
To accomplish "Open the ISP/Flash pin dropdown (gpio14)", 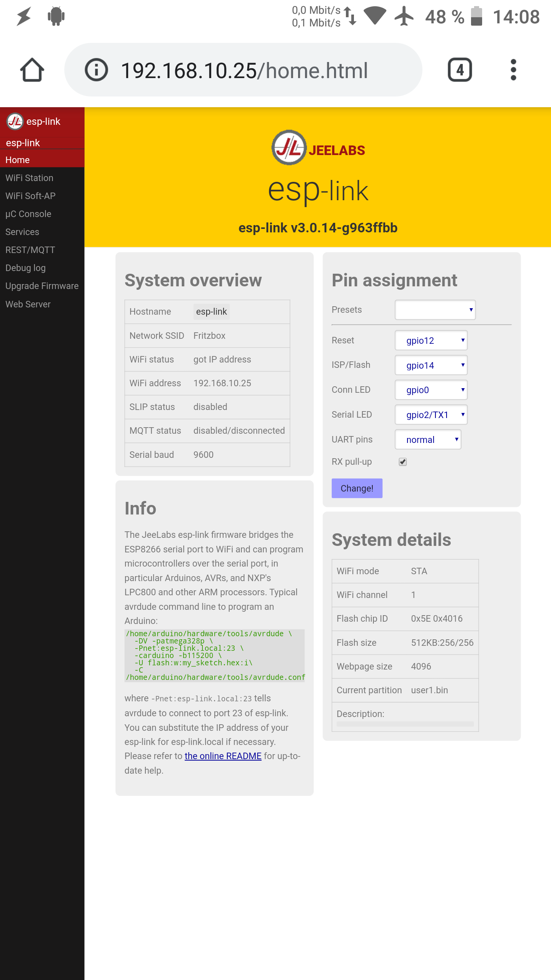I will (431, 365).
